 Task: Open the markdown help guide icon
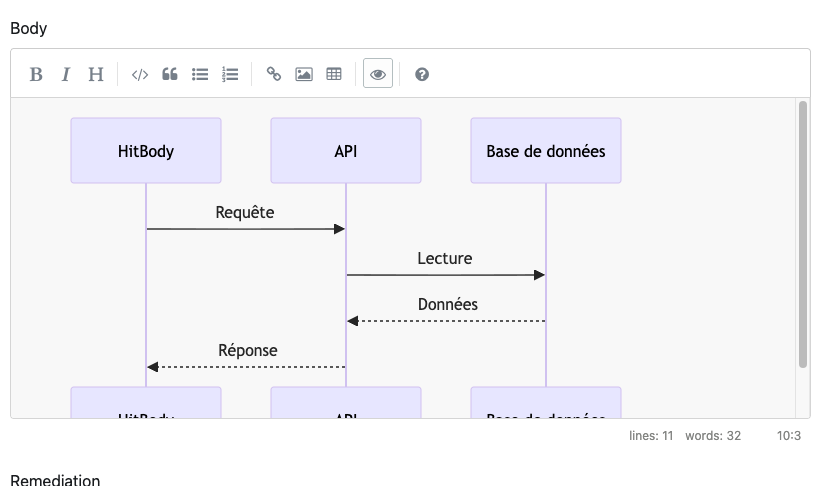(422, 74)
